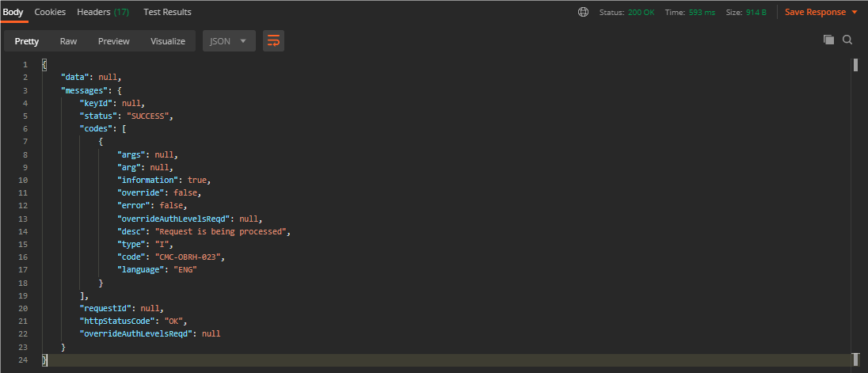868x373 pixels.
Task: Open the Cookies tab
Action: click(x=50, y=12)
